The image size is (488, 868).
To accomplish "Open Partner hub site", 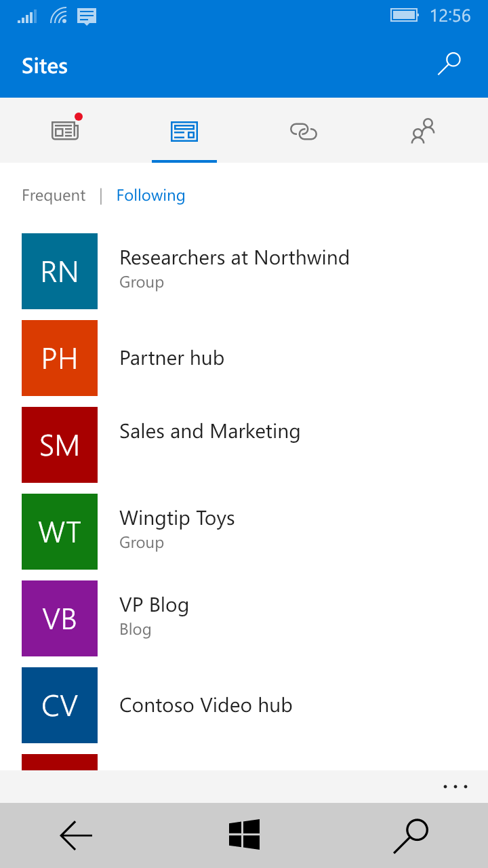I will pyautogui.click(x=171, y=358).
